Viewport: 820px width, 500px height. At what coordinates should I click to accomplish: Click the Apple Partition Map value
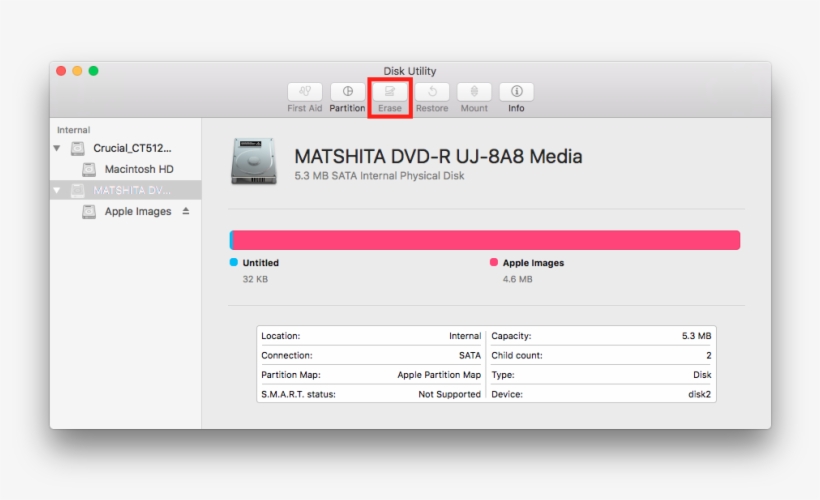coord(439,374)
